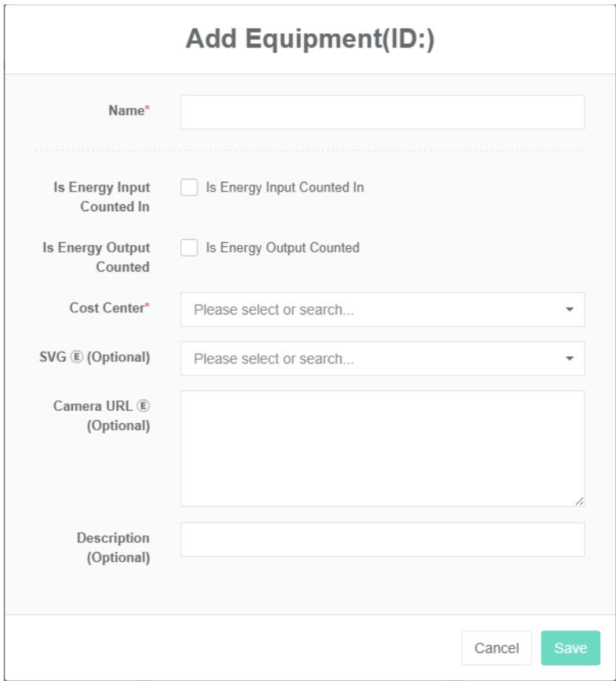The height and width of the screenshot is (681, 616).
Task: Click the 'Is Energy Input Counted In' checkbox label text
Action: point(284,188)
